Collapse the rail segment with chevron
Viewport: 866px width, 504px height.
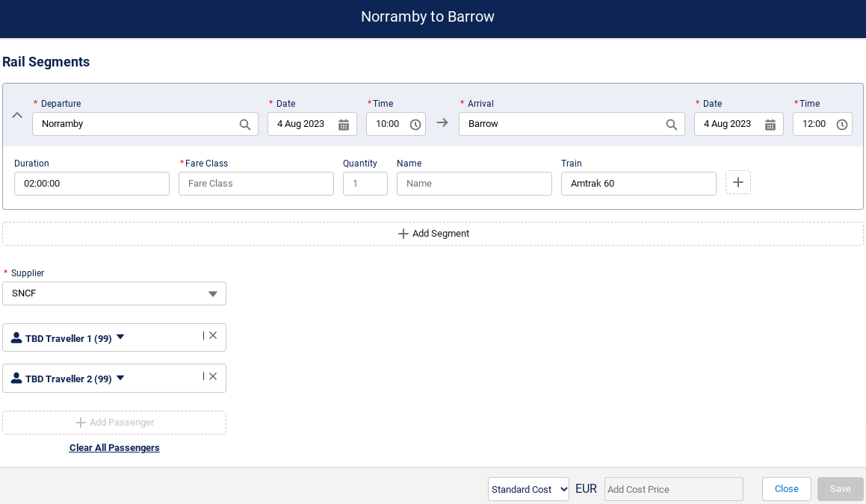point(17,116)
